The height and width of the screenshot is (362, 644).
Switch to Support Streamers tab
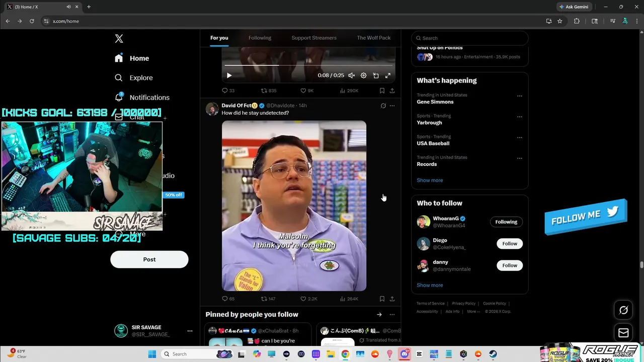[314, 38]
